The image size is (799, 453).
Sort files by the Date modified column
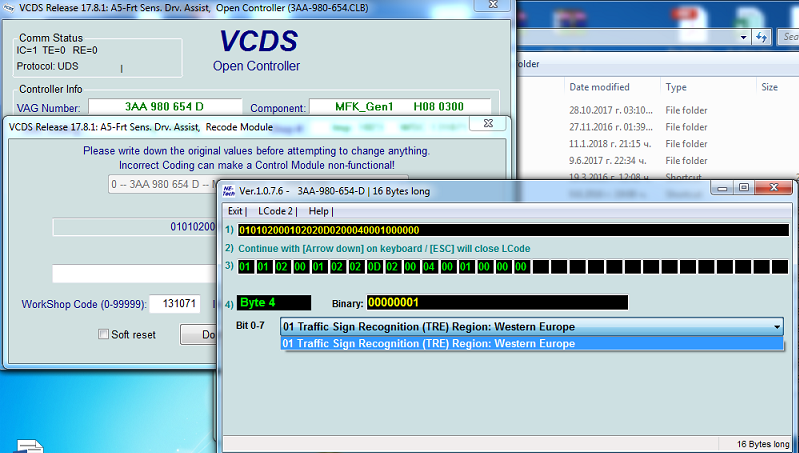(599, 87)
